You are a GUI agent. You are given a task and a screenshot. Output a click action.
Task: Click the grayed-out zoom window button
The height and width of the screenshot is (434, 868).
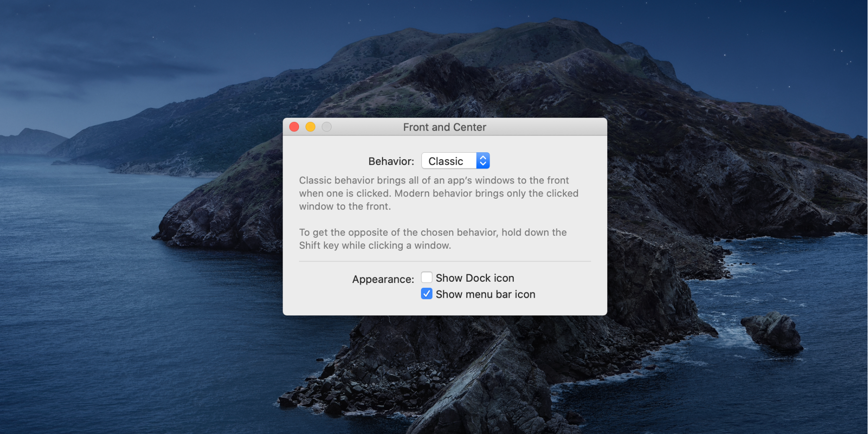(327, 127)
